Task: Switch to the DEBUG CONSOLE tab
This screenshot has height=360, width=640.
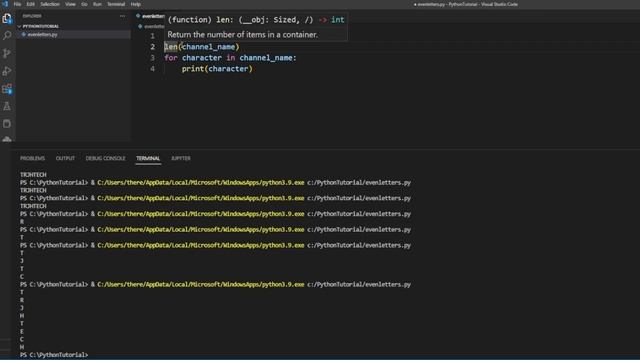Action: pos(105,158)
